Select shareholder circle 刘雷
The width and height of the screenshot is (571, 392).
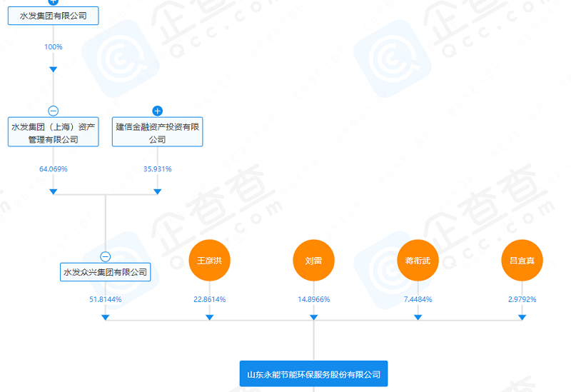313,260
